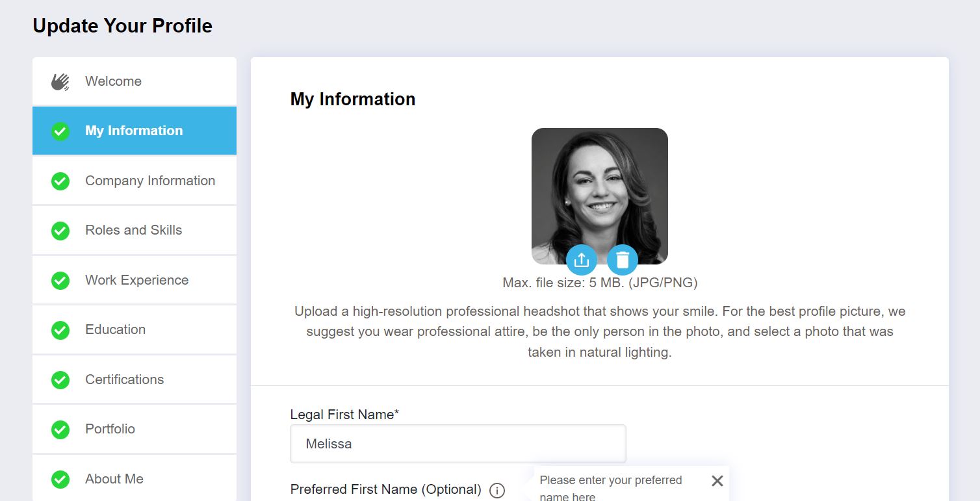Click the checkmark next to About Me

click(x=60, y=479)
